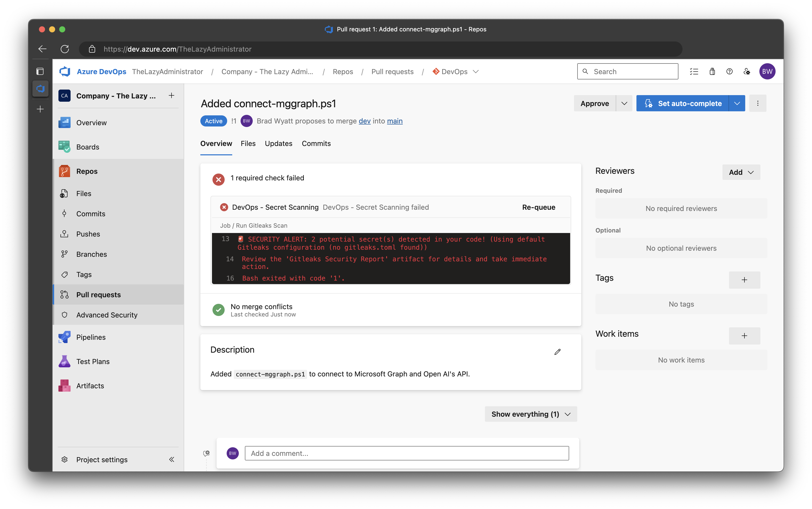Open Pipelines in the sidebar
Viewport: 812px width, 509px height.
[x=118, y=337]
